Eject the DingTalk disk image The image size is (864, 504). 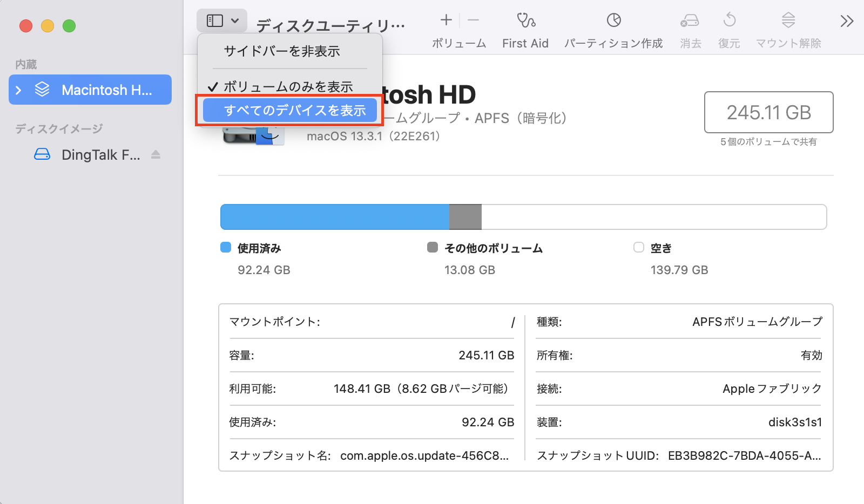point(156,155)
